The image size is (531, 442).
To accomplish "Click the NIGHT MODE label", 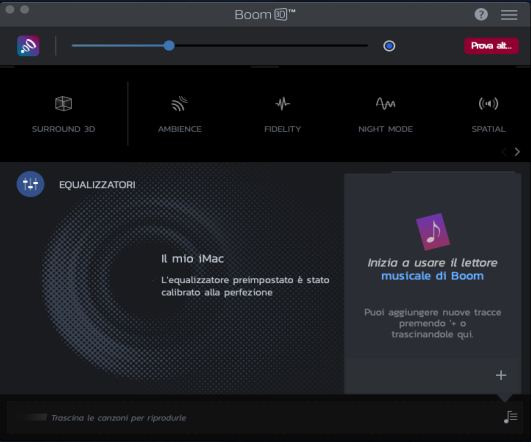I will pyautogui.click(x=385, y=129).
